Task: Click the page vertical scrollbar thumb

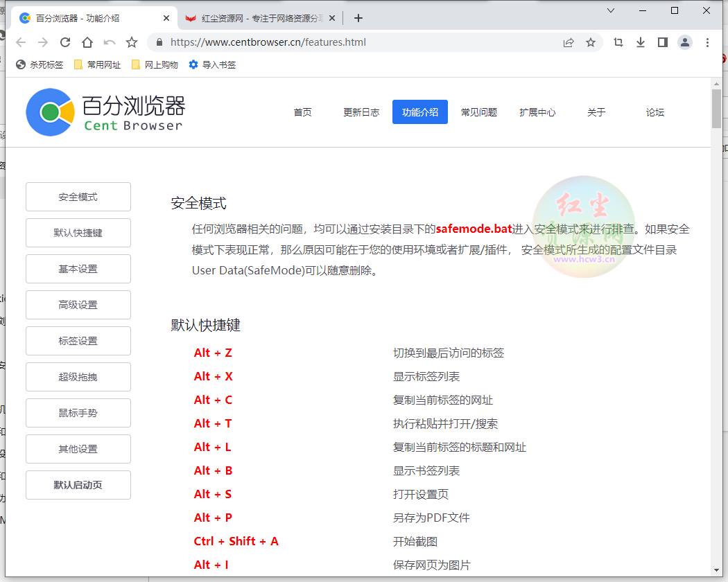Action: 716,108
